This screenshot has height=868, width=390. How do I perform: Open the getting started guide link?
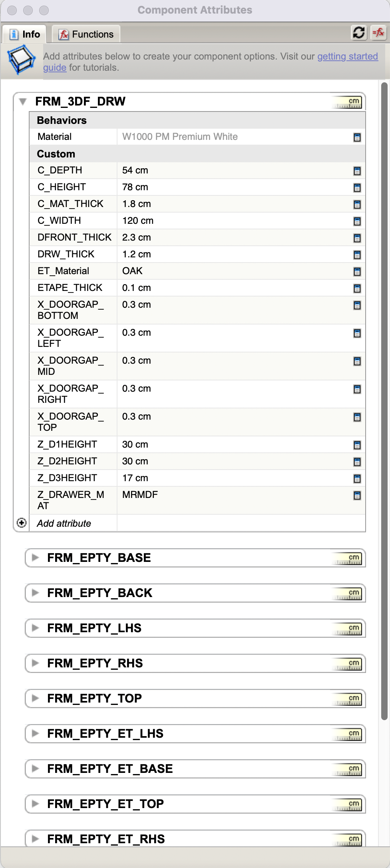[x=347, y=56]
